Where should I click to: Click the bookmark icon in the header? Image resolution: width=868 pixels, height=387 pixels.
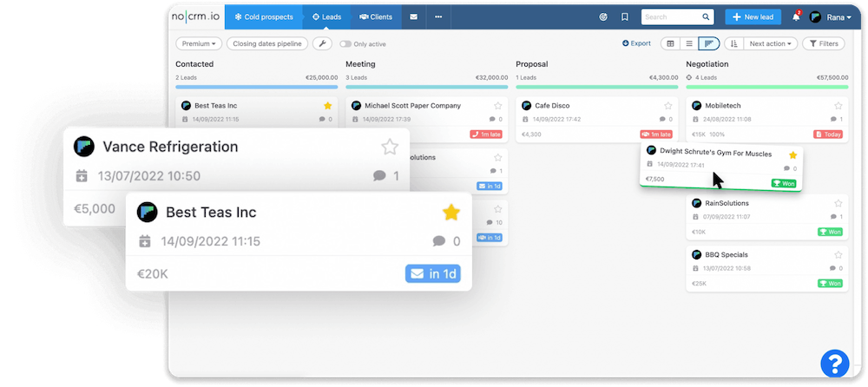click(624, 16)
